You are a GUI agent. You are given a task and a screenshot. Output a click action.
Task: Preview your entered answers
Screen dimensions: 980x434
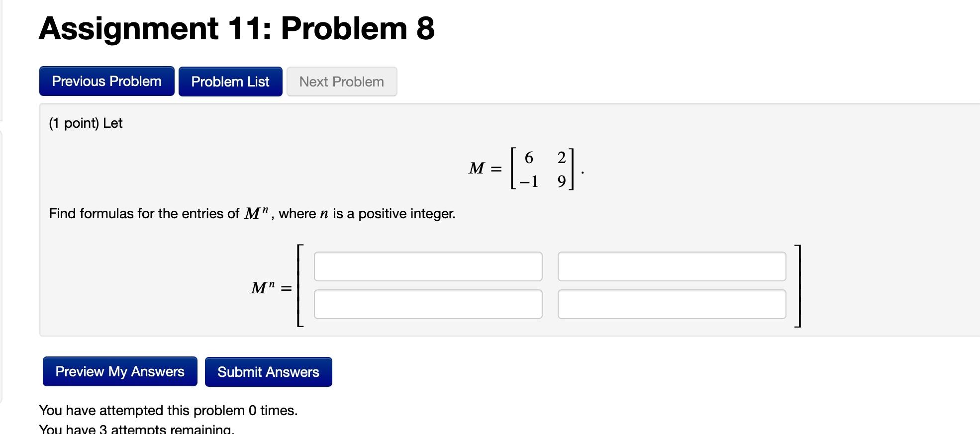coord(119,371)
